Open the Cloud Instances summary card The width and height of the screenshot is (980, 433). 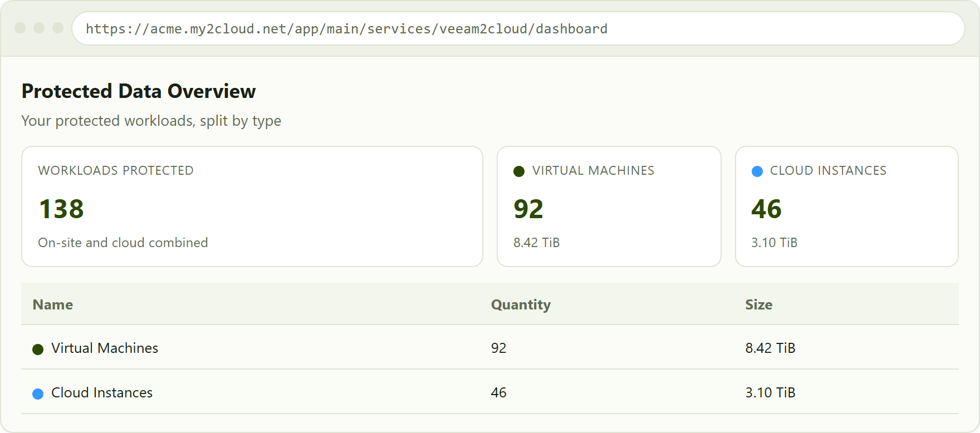tap(847, 206)
